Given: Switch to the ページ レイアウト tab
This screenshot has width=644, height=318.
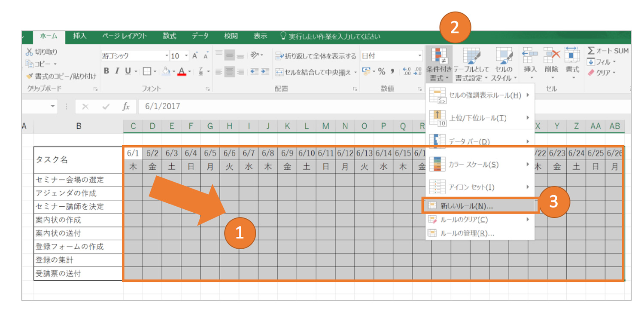Looking at the screenshot, I should click(x=125, y=36).
